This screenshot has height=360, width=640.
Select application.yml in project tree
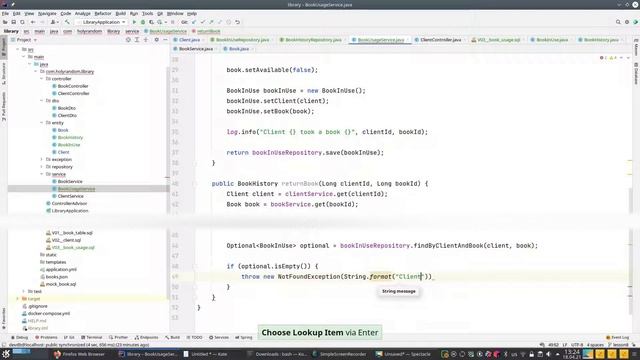(x=61, y=269)
